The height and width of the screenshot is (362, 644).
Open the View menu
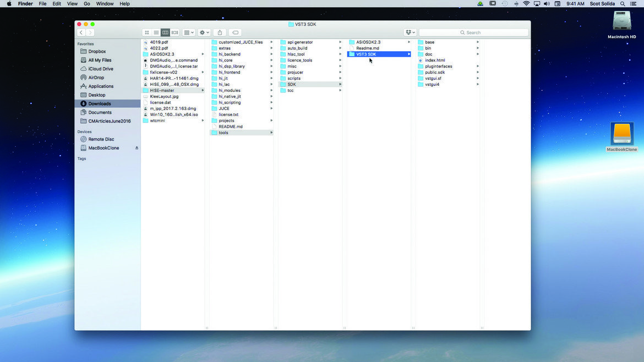[72, 4]
